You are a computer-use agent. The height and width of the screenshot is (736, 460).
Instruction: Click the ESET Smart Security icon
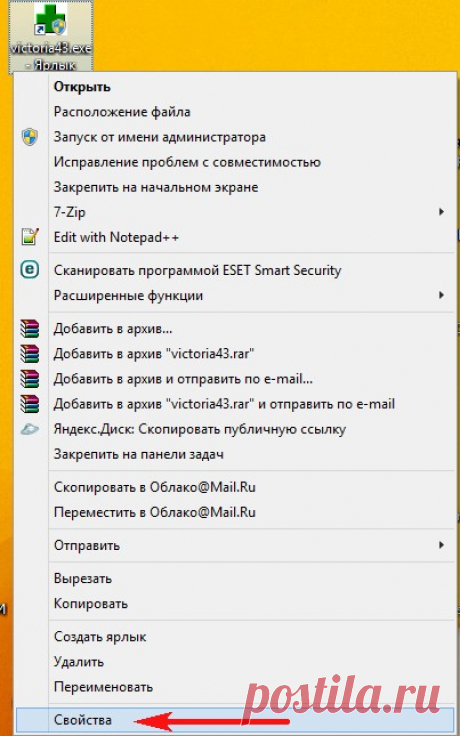30,270
